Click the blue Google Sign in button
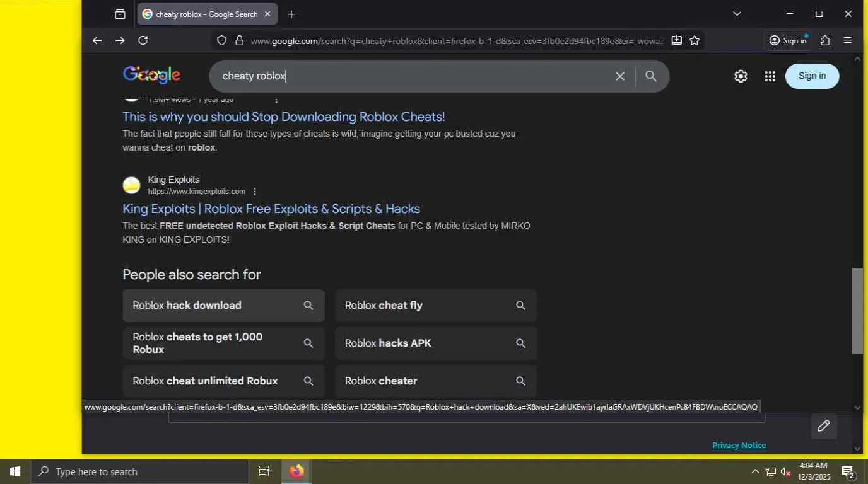 (812, 76)
